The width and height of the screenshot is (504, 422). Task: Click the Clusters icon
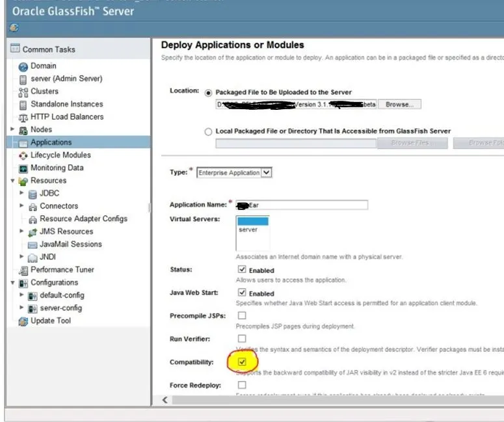point(23,92)
